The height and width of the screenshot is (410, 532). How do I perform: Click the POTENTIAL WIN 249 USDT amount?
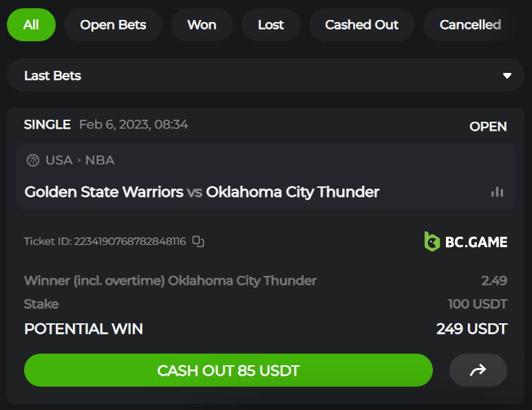point(471,329)
